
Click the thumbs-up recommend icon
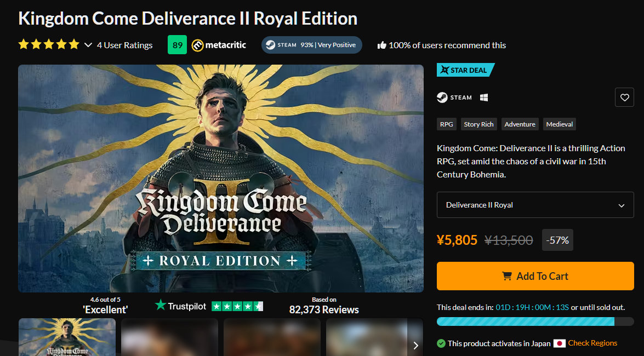[x=382, y=45]
